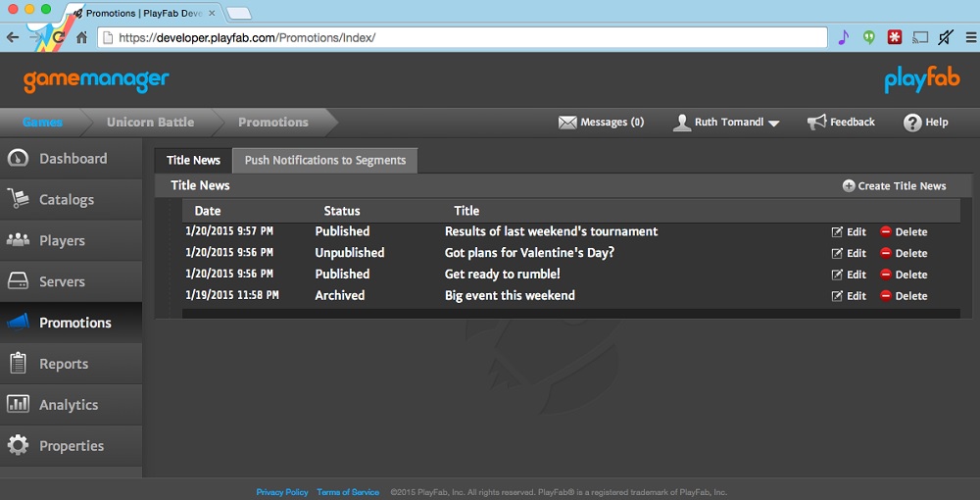This screenshot has height=500, width=980.
Task: Reload the page in the browser
Action: 59,37
